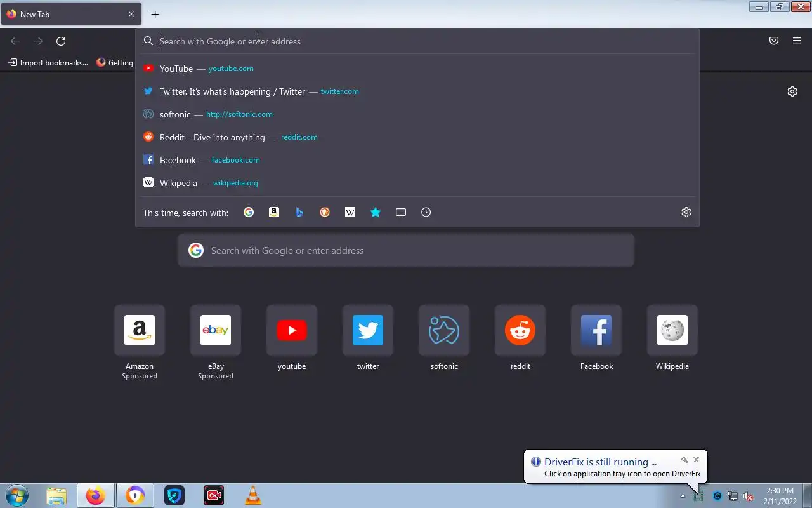Choose the Wikipedia suggestion in address dropdown
The height and width of the screenshot is (508, 812).
(417, 183)
